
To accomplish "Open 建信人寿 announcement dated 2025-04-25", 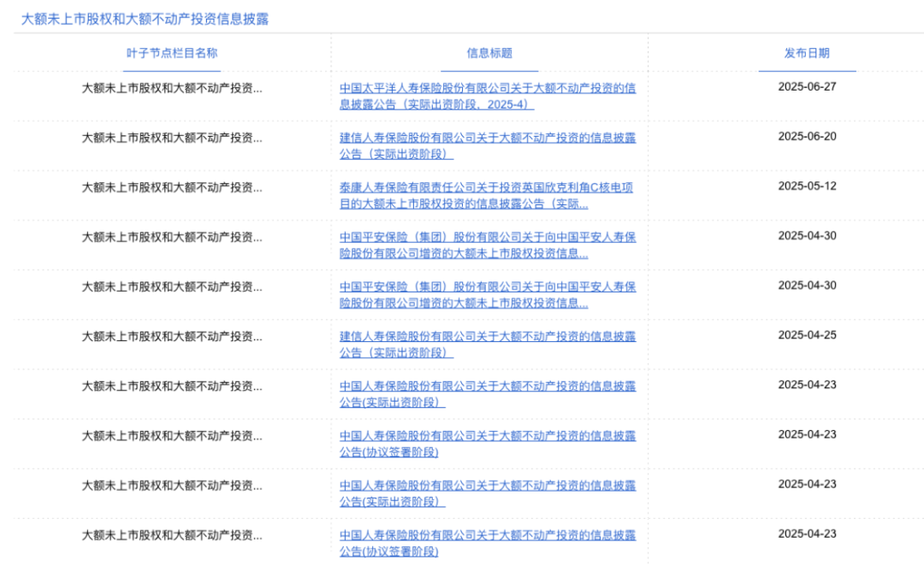I will coord(487,336).
